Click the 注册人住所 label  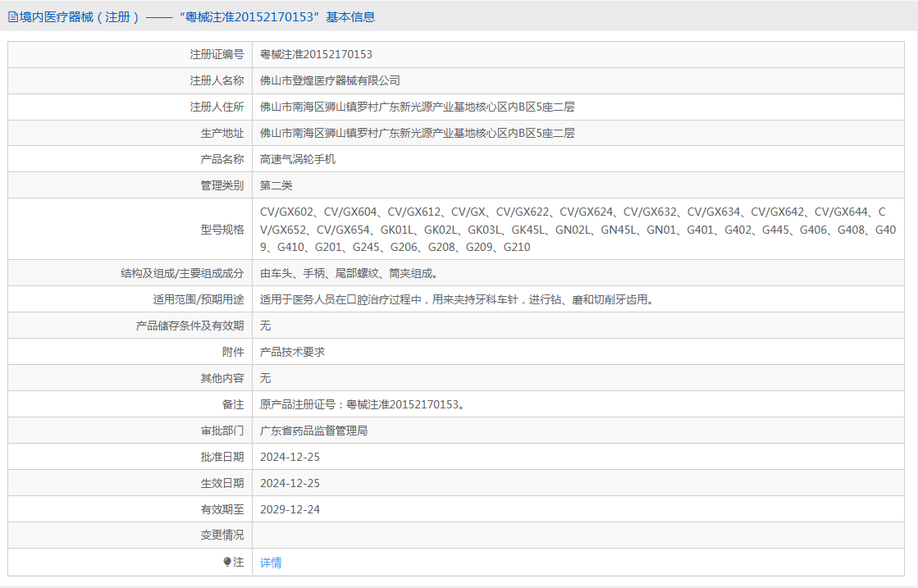tap(217, 107)
